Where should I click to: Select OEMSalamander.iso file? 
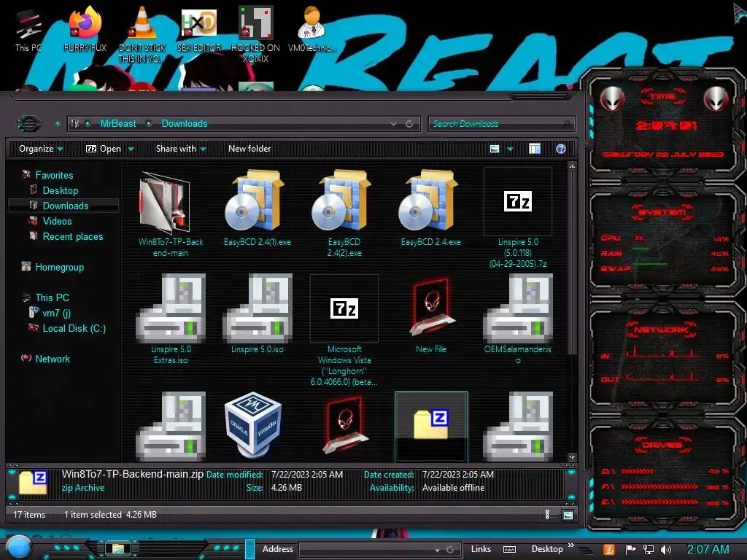coord(518,319)
